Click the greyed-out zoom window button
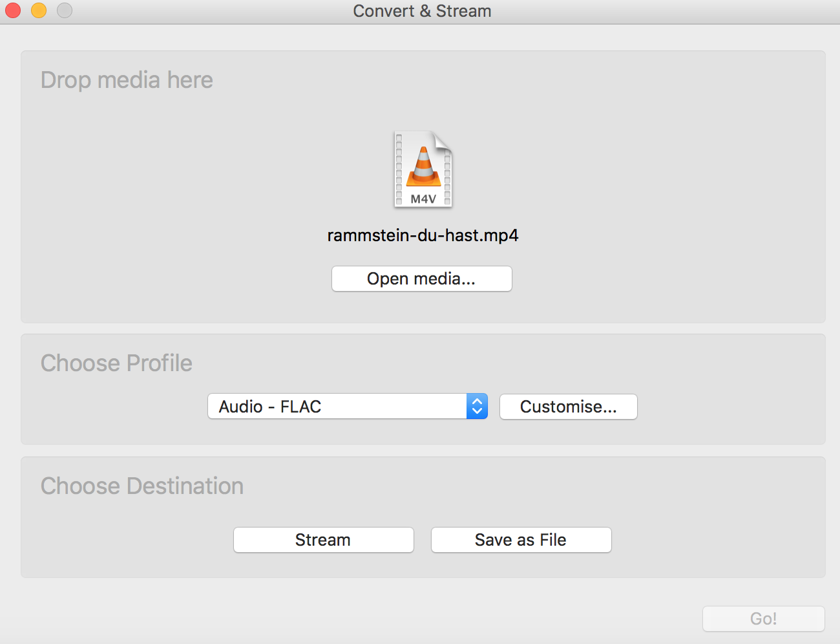The width and height of the screenshot is (840, 644). (x=65, y=10)
